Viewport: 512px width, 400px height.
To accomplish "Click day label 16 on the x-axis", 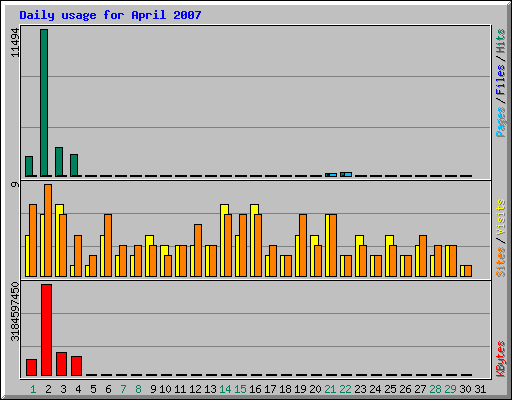I will pyautogui.click(x=255, y=389).
